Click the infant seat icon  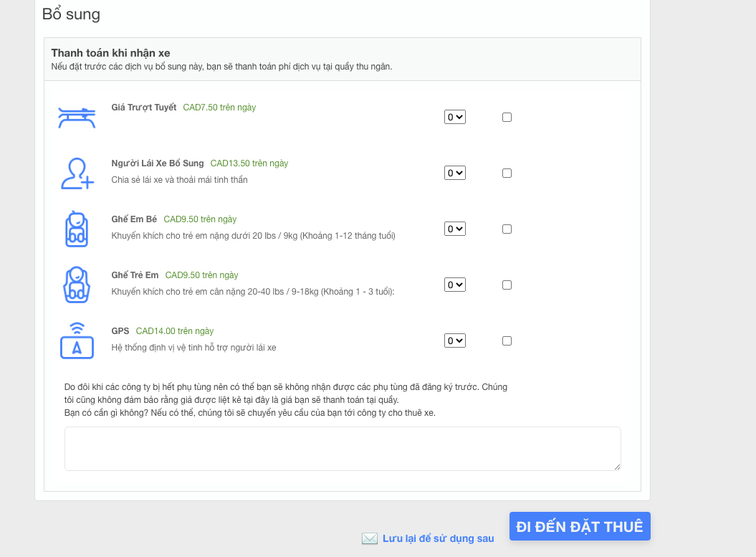pyautogui.click(x=76, y=229)
